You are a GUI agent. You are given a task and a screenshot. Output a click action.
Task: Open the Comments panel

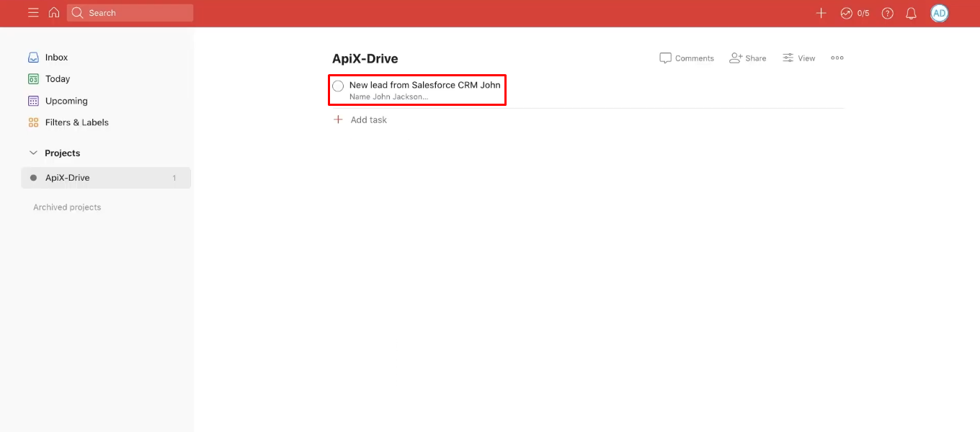coord(686,58)
